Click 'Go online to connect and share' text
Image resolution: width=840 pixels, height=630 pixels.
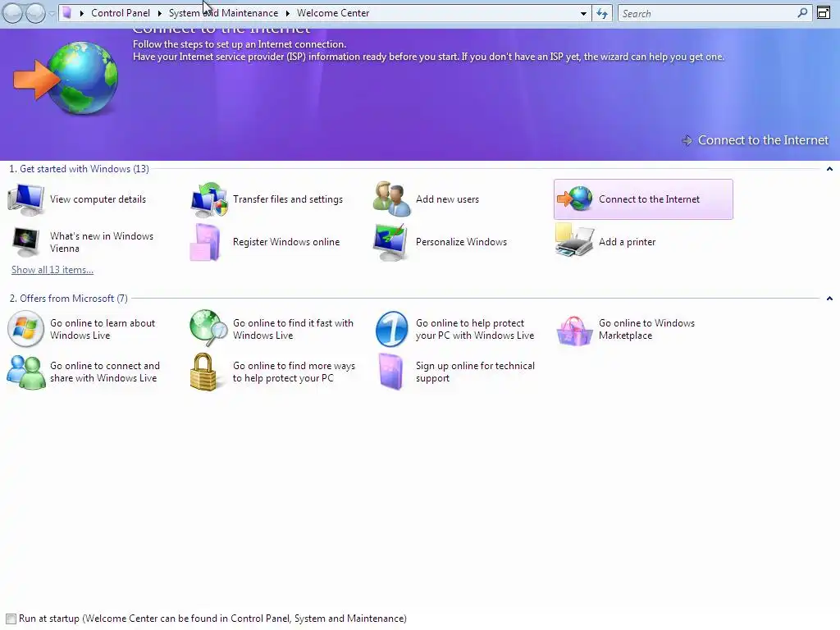click(104, 372)
